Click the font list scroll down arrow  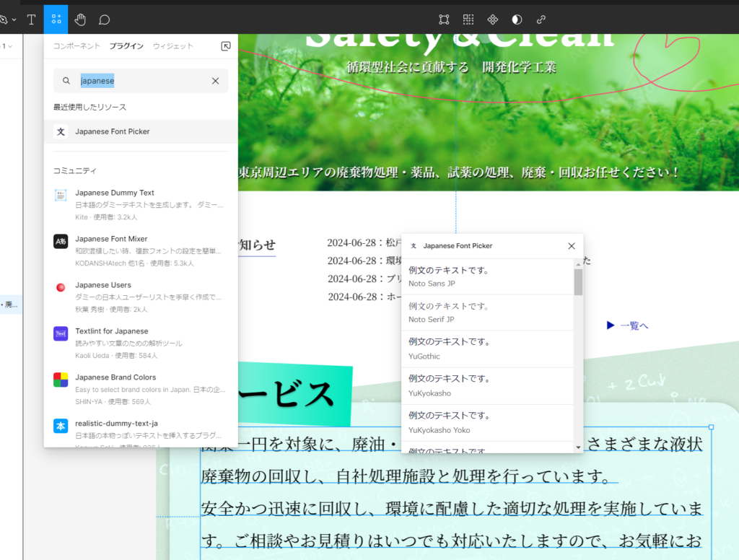578,447
